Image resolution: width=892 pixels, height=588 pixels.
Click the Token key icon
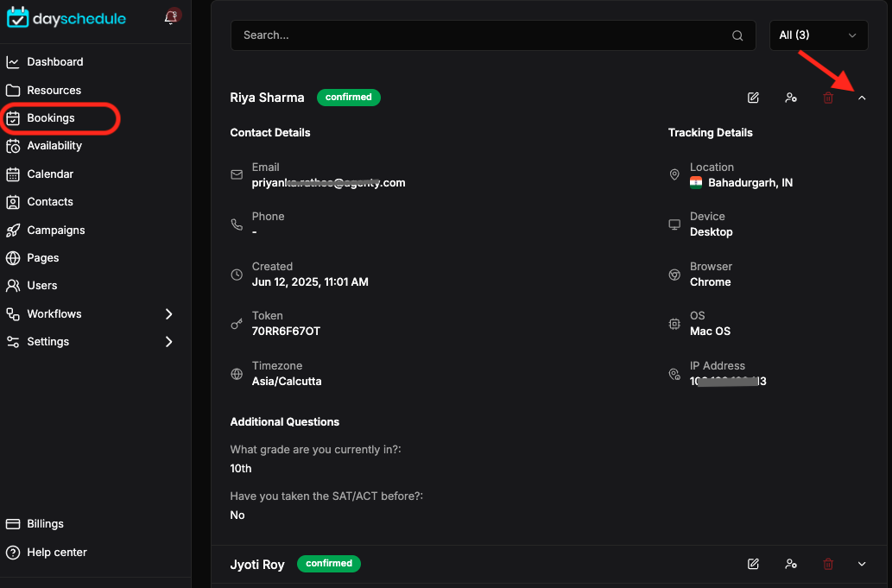(237, 324)
